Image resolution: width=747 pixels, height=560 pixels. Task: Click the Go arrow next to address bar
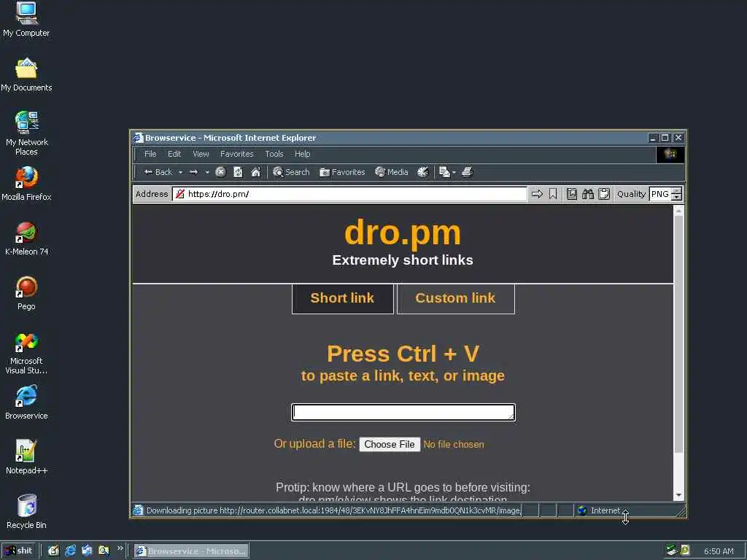[537, 194]
